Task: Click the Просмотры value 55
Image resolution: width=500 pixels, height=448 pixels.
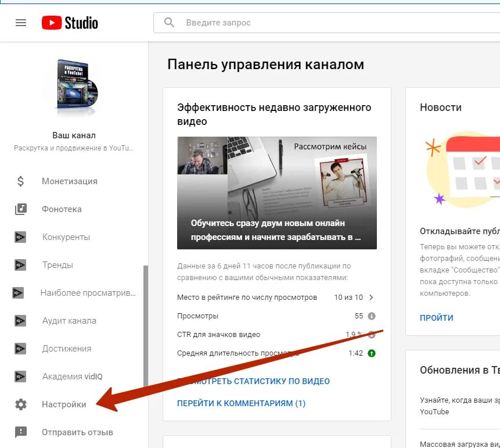Action: tap(359, 316)
